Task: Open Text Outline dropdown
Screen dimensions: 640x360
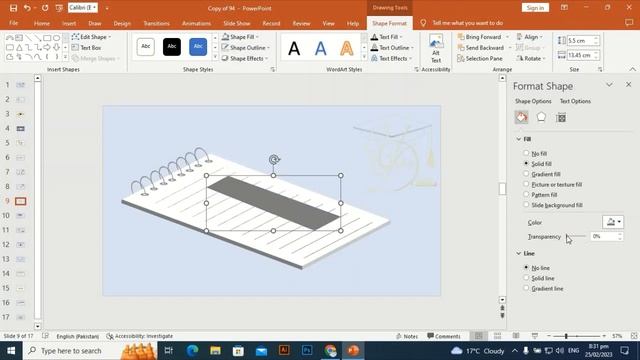Action: pyautogui.click(x=392, y=48)
